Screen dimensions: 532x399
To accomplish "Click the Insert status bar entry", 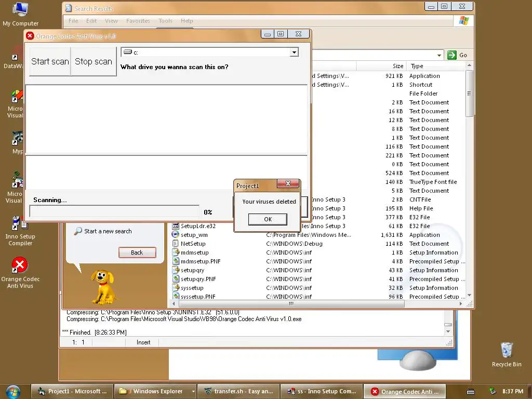I will (143, 342).
